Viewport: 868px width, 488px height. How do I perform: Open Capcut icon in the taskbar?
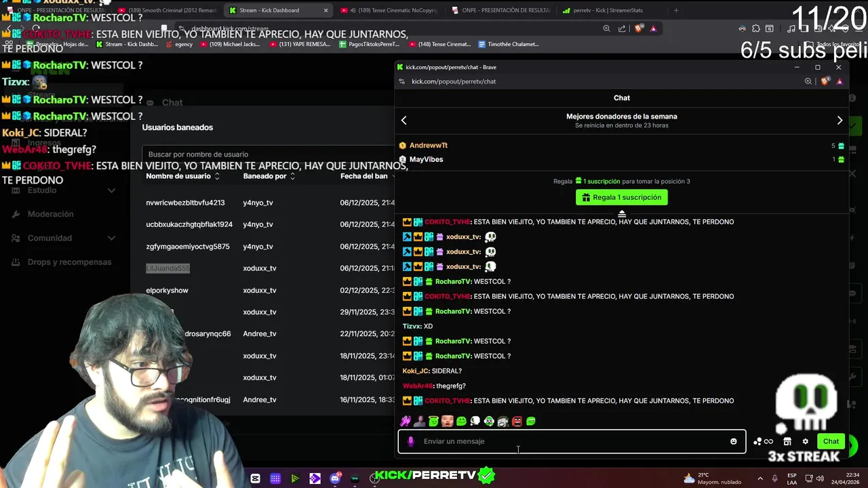(255, 479)
